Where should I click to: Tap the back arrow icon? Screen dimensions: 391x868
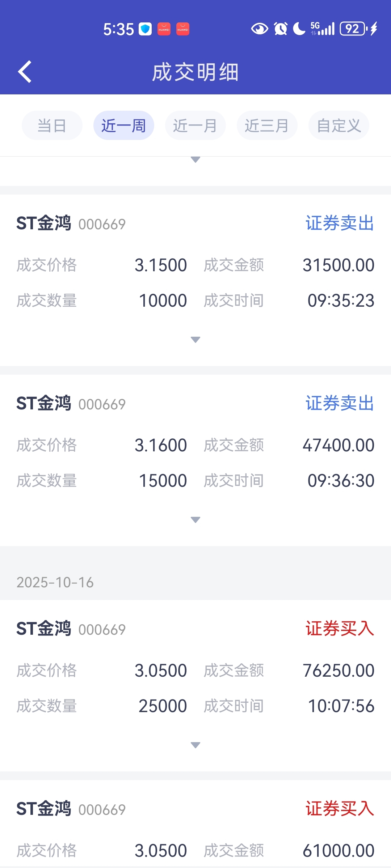[25, 72]
